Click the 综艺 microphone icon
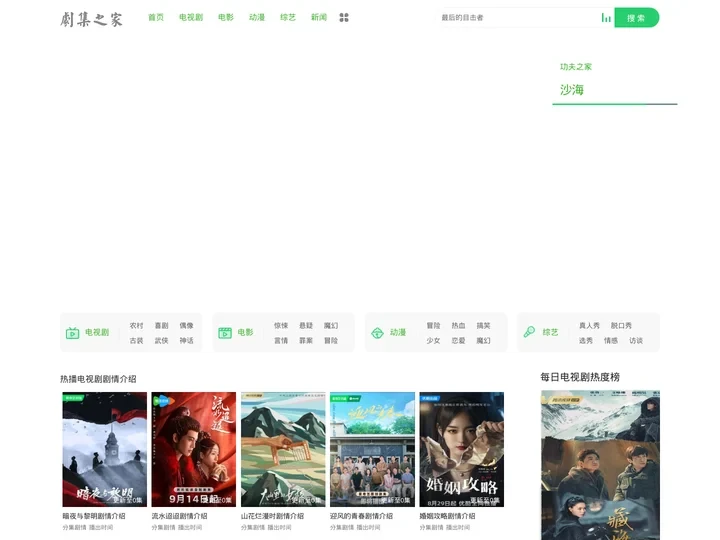 529,332
